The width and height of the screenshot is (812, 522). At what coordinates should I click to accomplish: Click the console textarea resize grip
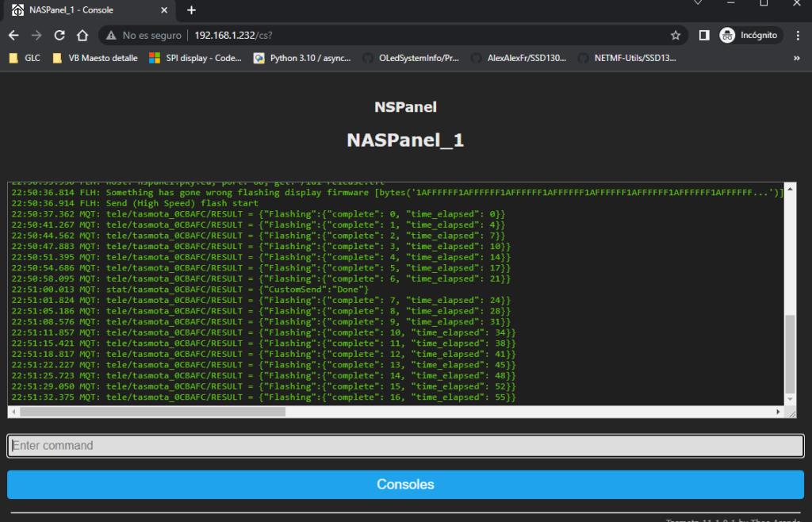click(792, 413)
